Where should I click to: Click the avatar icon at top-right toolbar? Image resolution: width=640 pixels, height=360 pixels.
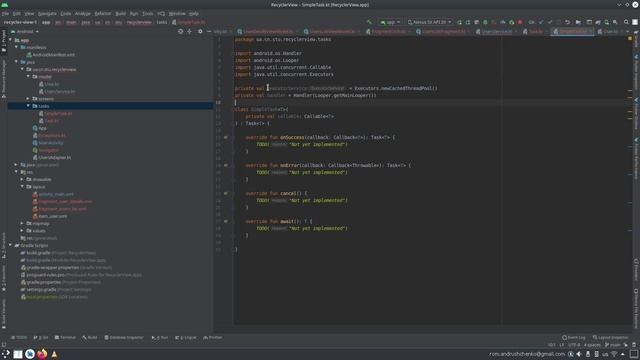635,22
